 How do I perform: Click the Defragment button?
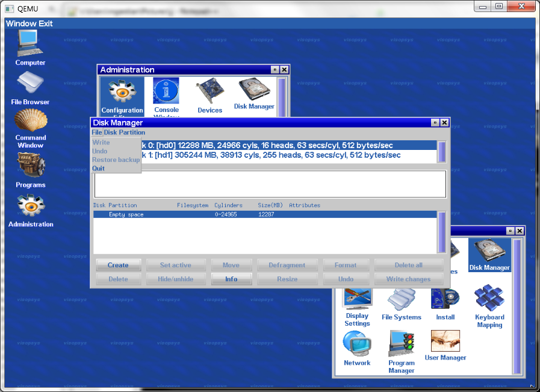coord(287,265)
